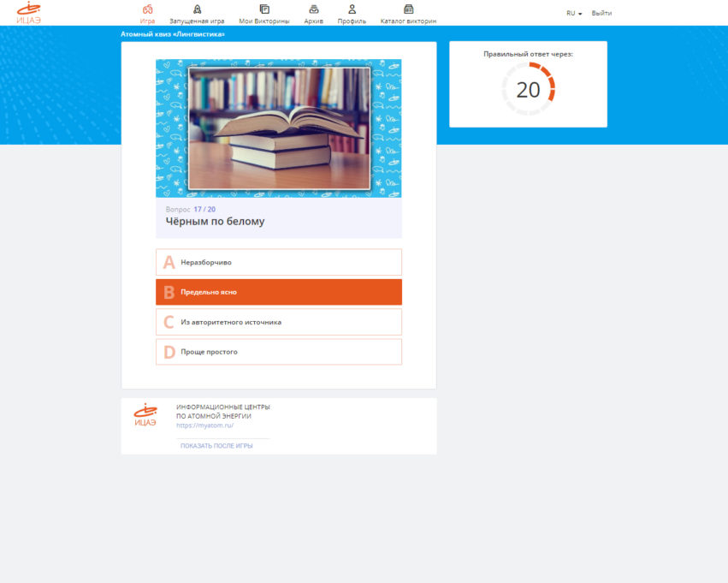Screen dimensions: 728x583
Task: Choose answer B Предельно ясно
Action: coord(279,292)
